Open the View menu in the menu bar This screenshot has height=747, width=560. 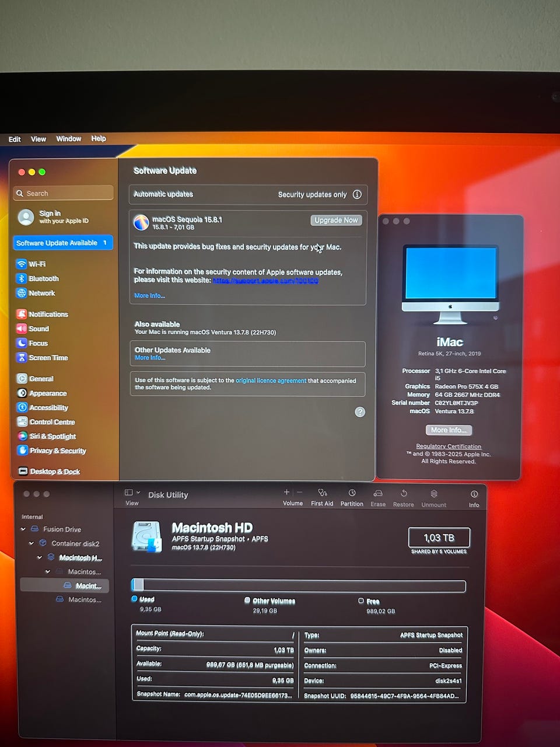(38, 139)
